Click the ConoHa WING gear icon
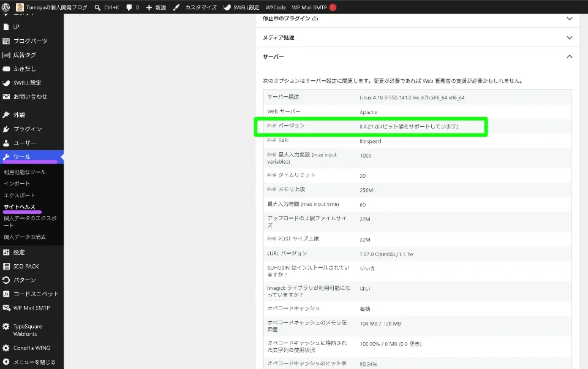This screenshot has width=588, height=369. (6, 348)
